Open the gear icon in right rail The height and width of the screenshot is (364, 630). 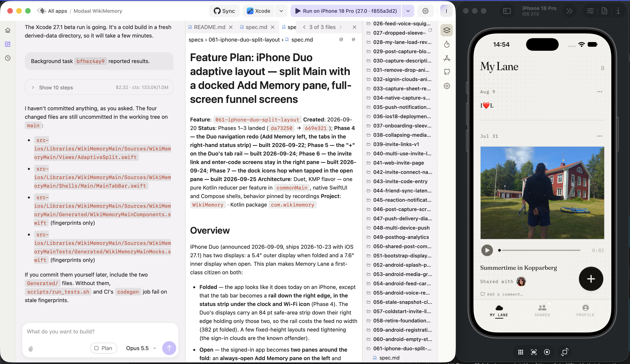point(447,86)
